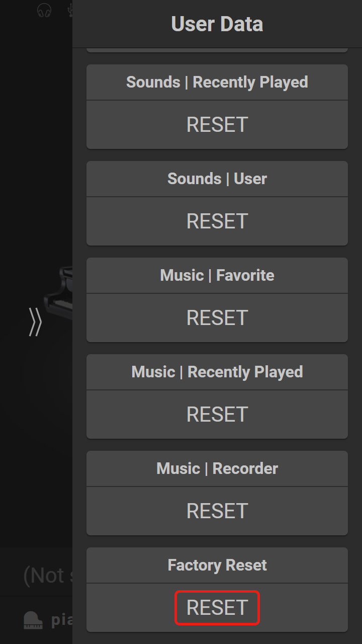Click the double chevron next arrow

35,321
